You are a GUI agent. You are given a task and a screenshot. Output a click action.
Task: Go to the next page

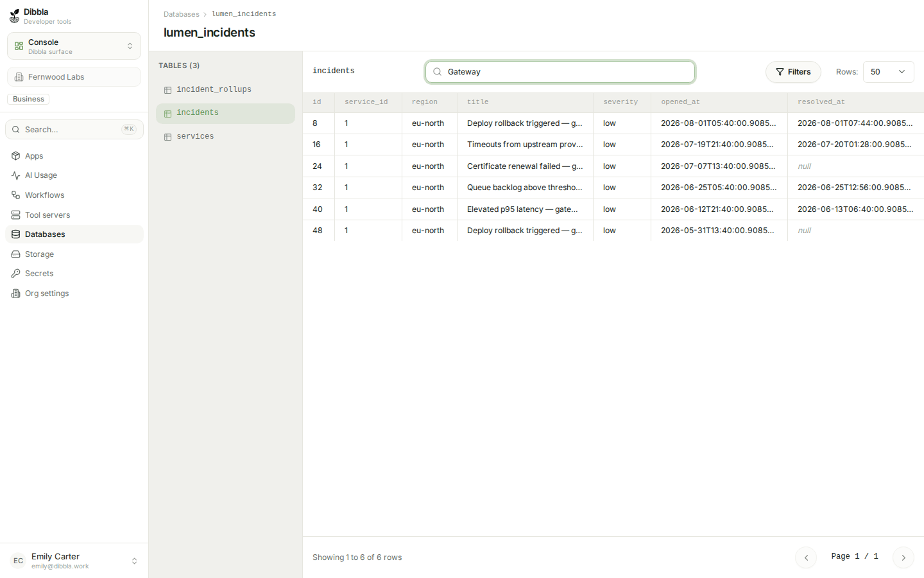[x=903, y=557]
